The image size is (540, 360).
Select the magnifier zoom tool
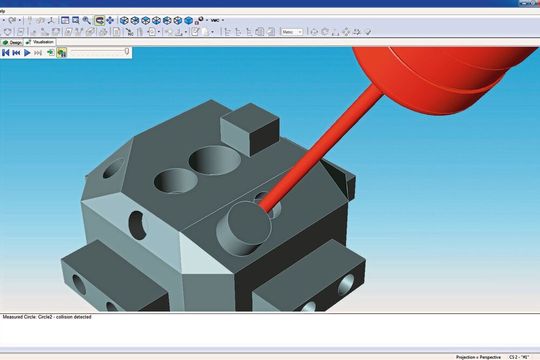coord(86,20)
